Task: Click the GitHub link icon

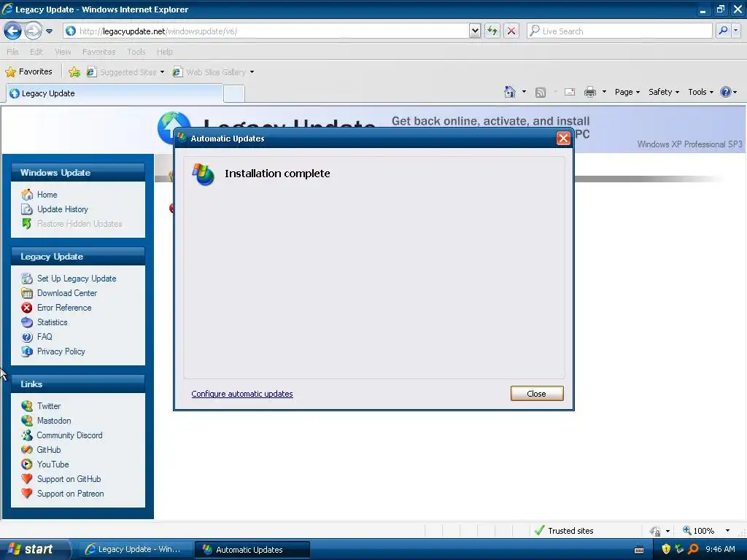Action: [27, 450]
